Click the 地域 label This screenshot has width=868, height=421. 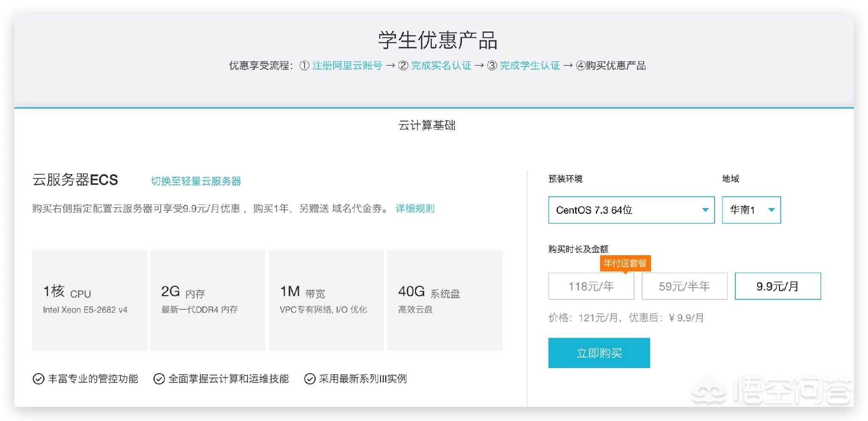731,179
